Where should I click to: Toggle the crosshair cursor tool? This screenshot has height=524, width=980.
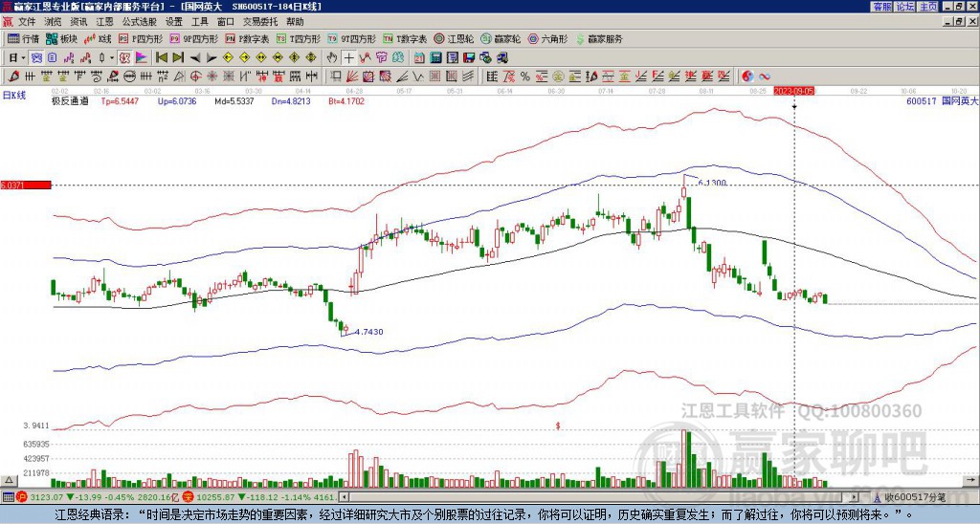click(348, 58)
